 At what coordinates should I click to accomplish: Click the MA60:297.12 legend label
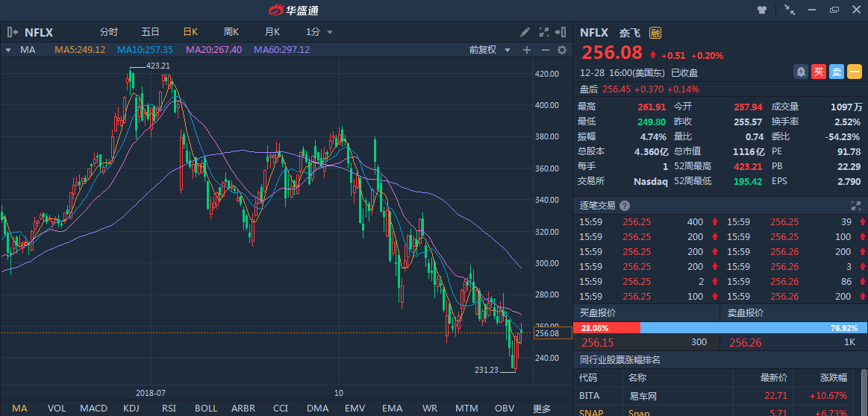282,50
